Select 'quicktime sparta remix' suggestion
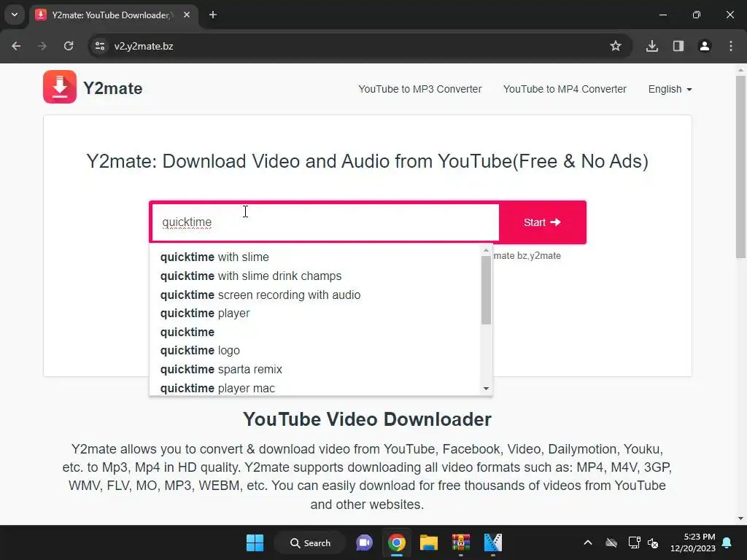Viewport: 747px width, 560px height. pos(315,370)
